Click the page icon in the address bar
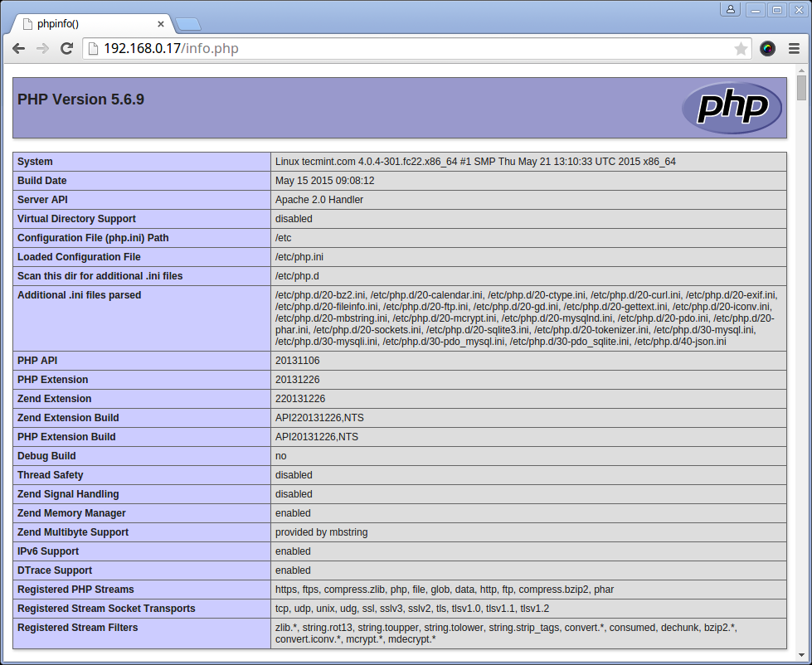The height and width of the screenshot is (665, 812). click(x=93, y=49)
